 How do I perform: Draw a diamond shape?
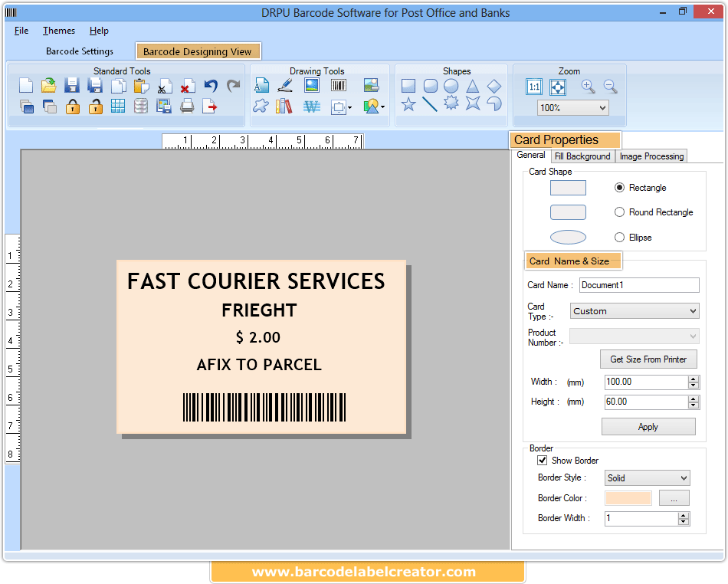coord(494,87)
